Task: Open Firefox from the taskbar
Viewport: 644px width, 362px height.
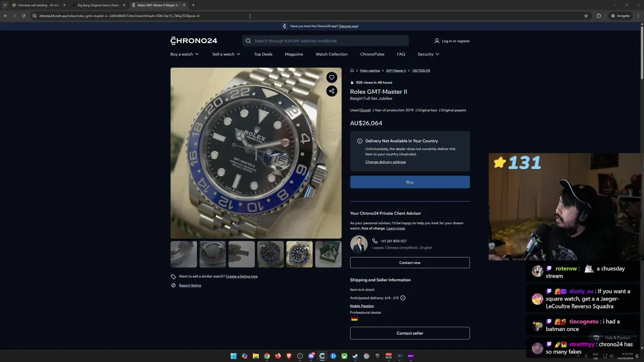Action: click(x=278, y=356)
